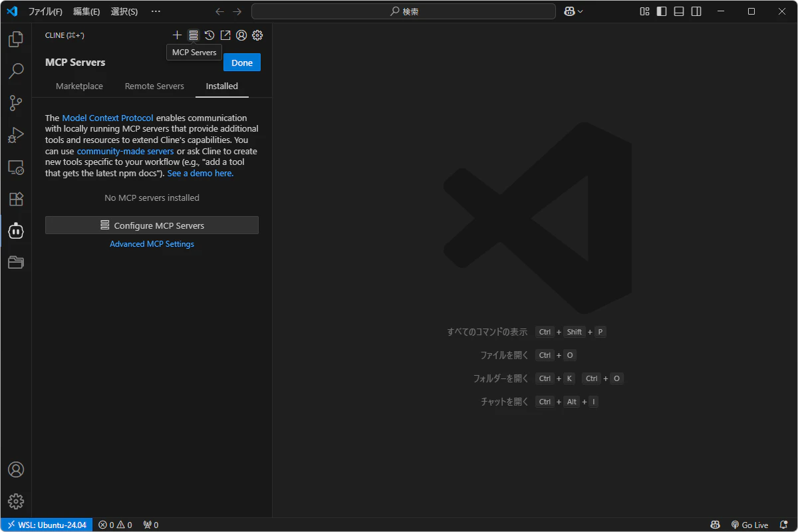Viewport: 798px width, 532px height.
Task: Click the フォルダーを開く label
Action: pos(501,378)
